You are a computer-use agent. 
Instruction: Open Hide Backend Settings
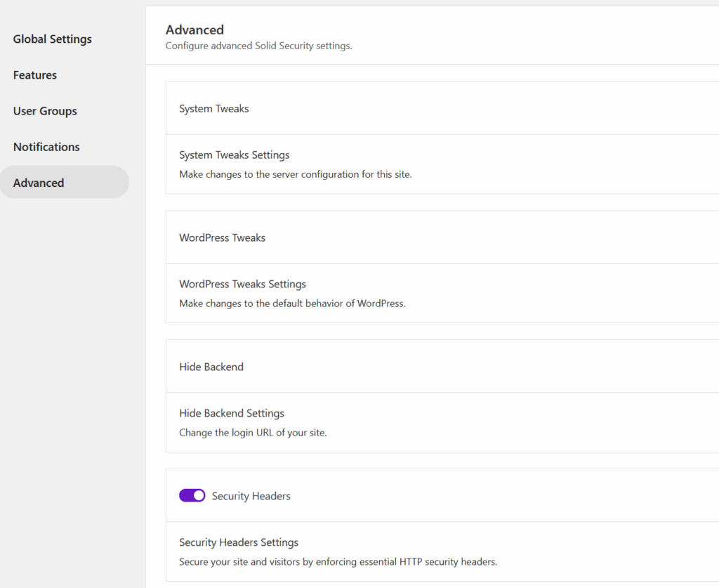(232, 413)
